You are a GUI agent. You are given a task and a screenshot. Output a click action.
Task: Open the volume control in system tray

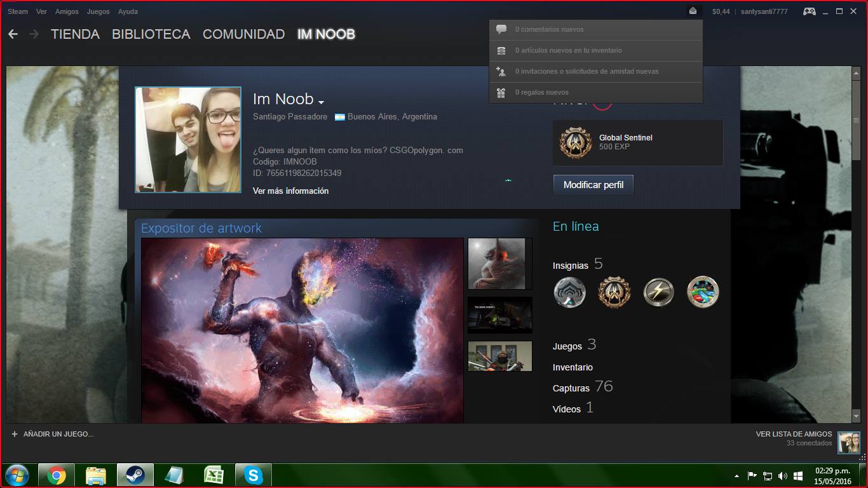pos(783,476)
